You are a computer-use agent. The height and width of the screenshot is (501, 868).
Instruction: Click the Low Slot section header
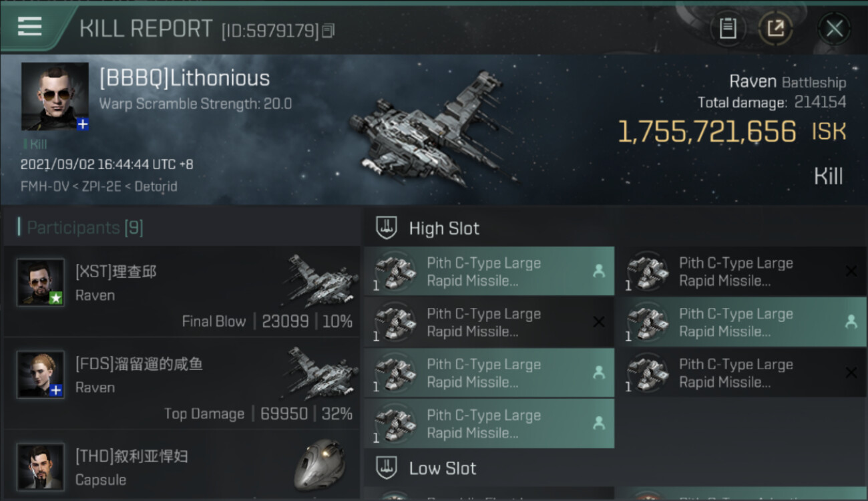tap(442, 468)
